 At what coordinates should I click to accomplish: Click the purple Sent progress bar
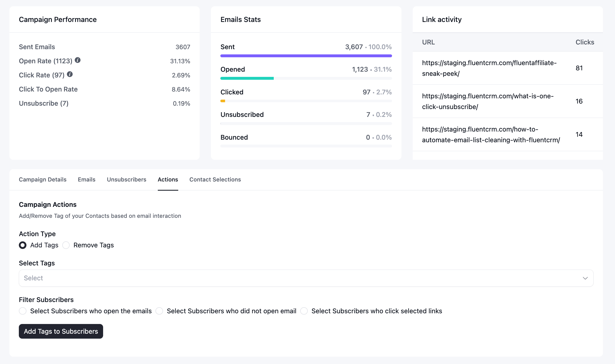tap(306, 56)
